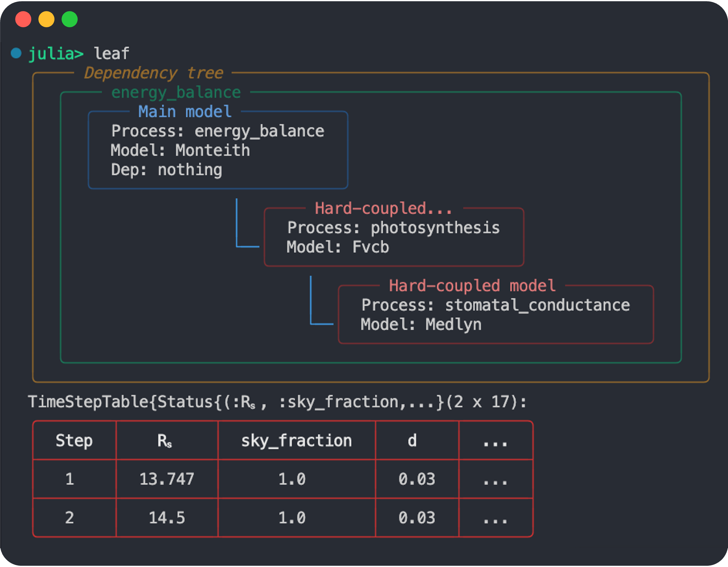Click the 'Step' column header
Viewport: 728px width, 567px height.
[74, 441]
